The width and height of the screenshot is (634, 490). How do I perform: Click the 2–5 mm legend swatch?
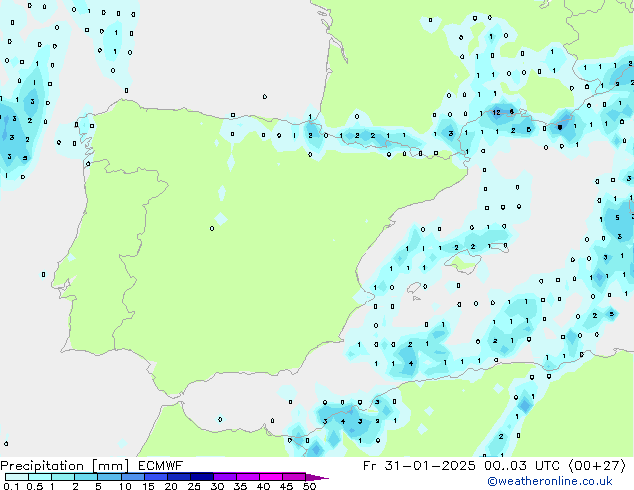86,477
